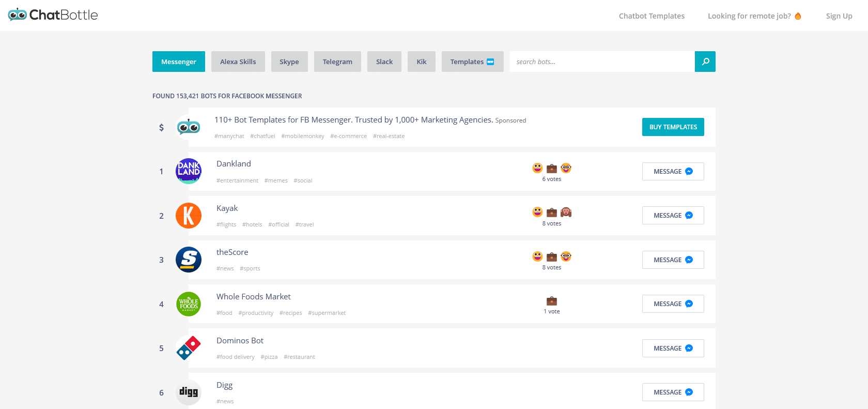
Task: Message the Dankland bot
Action: 673,172
